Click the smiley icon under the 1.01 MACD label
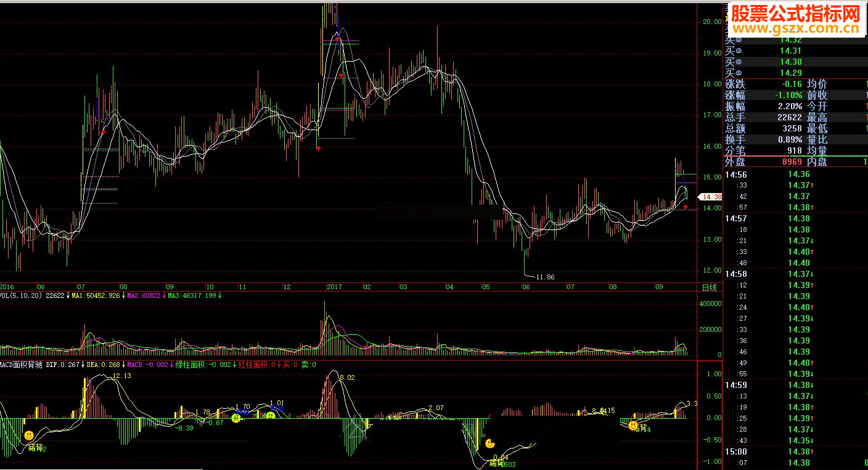Image resolution: width=868 pixels, height=470 pixels. point(270,417)
